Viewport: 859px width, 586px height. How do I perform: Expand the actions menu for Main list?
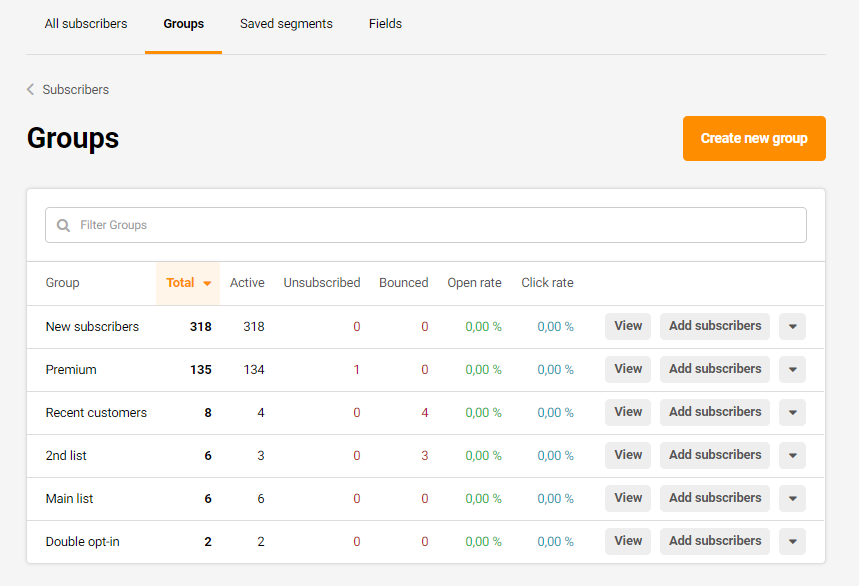[x=792, y=498]
